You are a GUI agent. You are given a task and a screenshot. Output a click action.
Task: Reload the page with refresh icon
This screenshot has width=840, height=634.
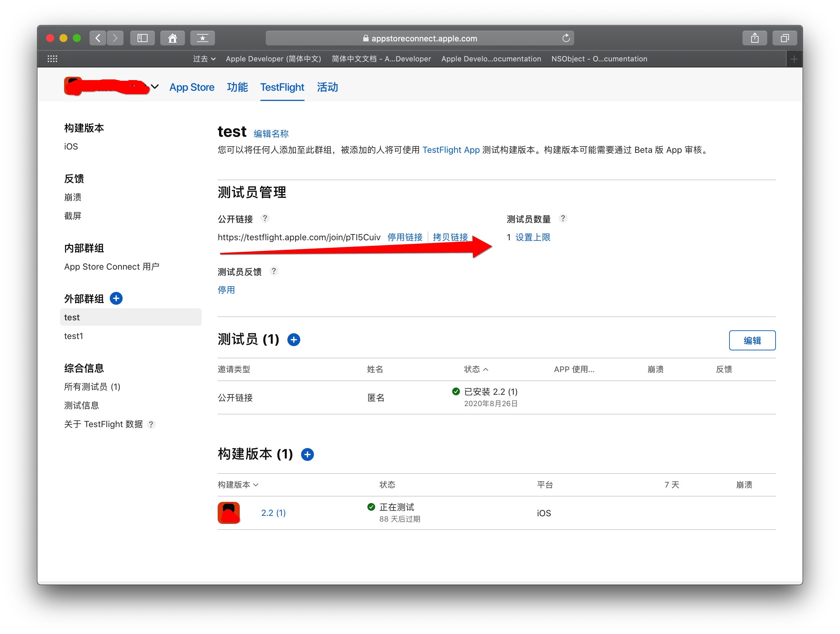coord(566,38)
